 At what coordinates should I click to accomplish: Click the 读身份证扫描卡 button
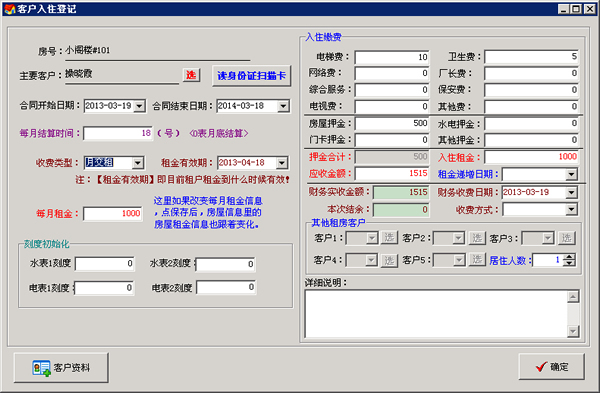coord(251,76)
